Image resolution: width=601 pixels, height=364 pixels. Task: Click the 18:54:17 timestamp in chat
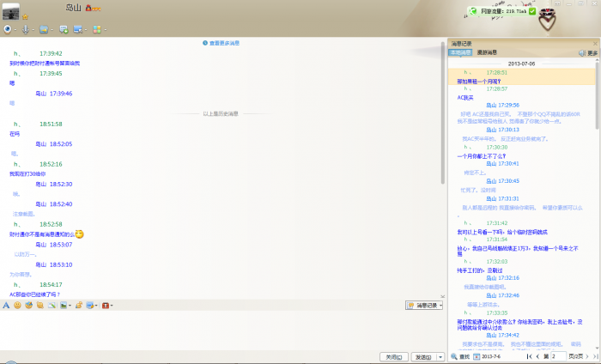[x=51, y=285]
